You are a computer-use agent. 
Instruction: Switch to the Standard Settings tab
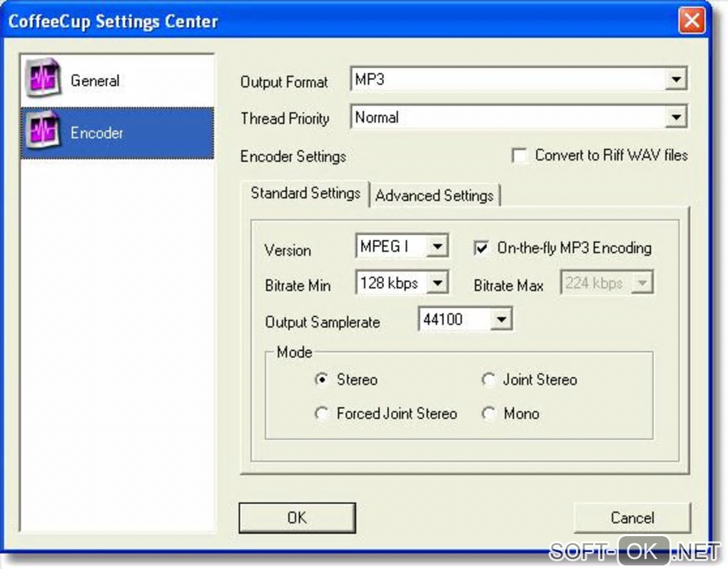(x=305, y=193)
